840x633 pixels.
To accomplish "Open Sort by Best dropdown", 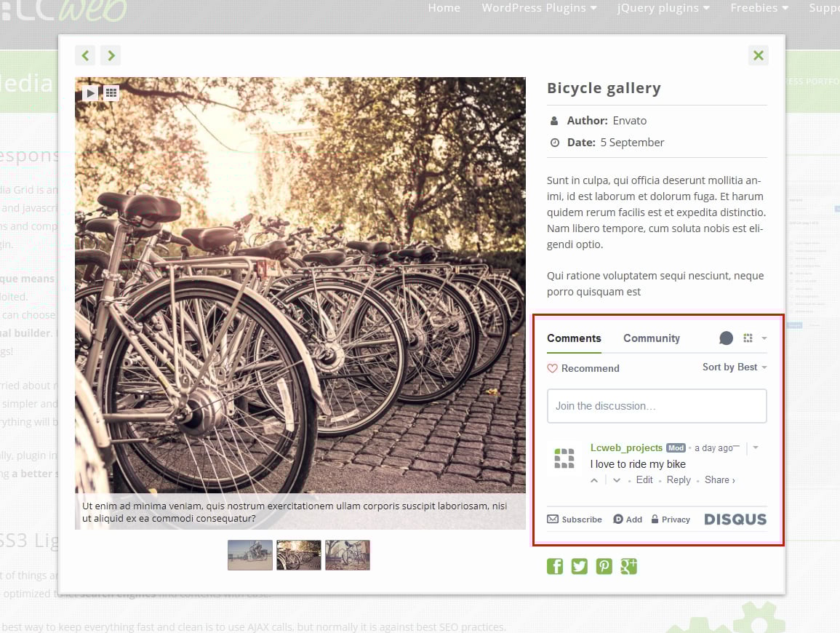I will tap(735, 367).
